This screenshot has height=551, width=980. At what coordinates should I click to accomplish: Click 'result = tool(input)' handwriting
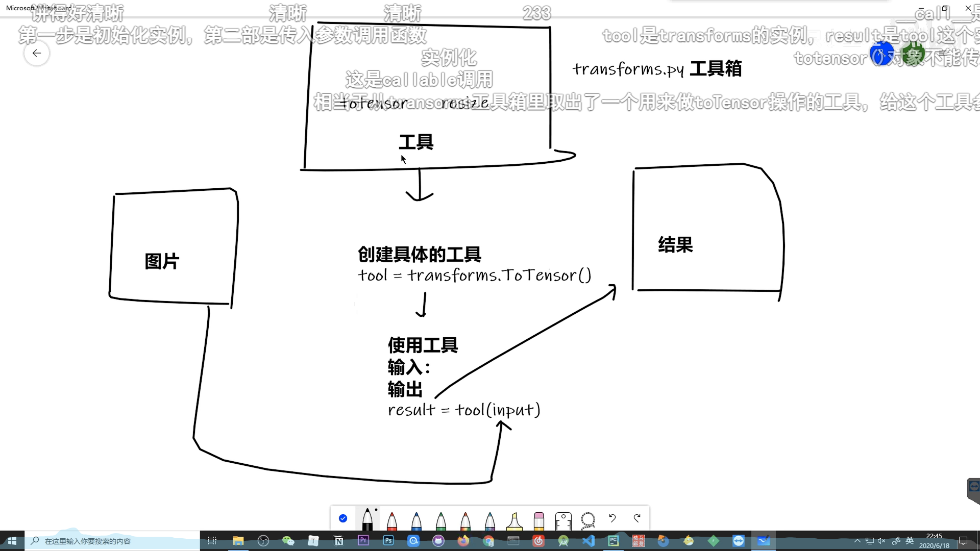464,410
